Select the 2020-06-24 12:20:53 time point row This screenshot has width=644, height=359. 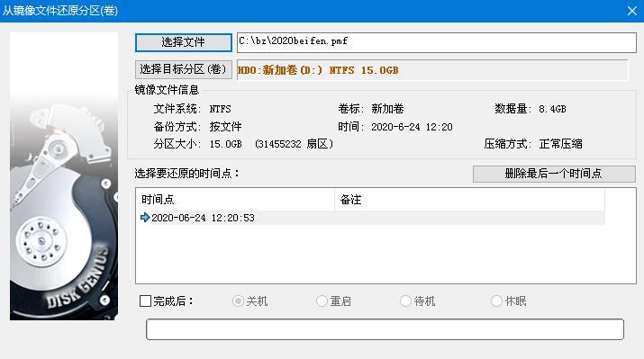[370, 218]
